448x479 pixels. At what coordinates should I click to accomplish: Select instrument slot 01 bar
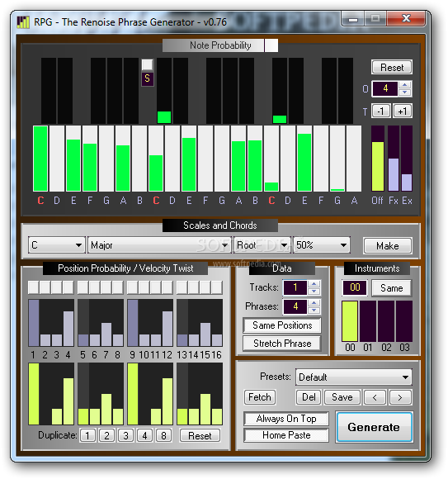368,321
